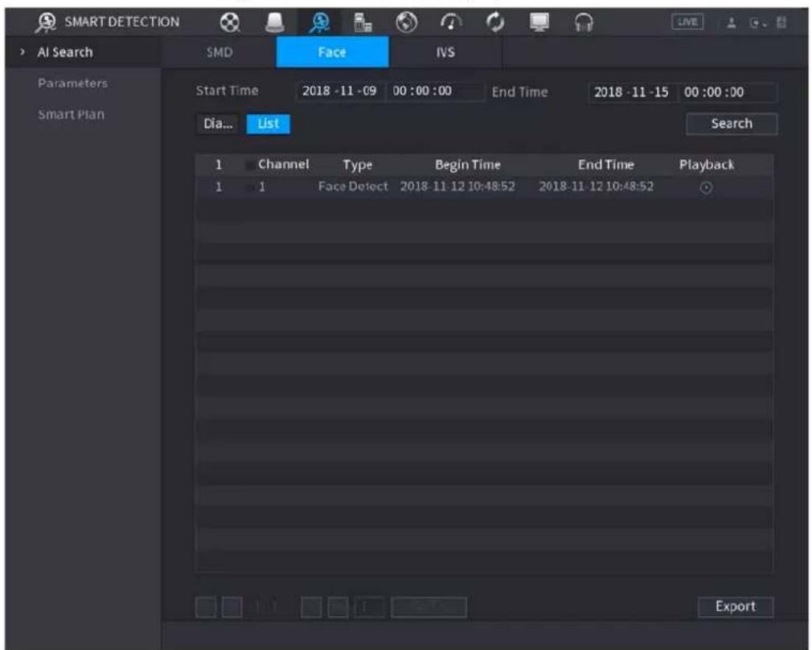Screen dimensions: 812x650
Task: Select the Face Detect type cell
Action: [x=353, y=186]
